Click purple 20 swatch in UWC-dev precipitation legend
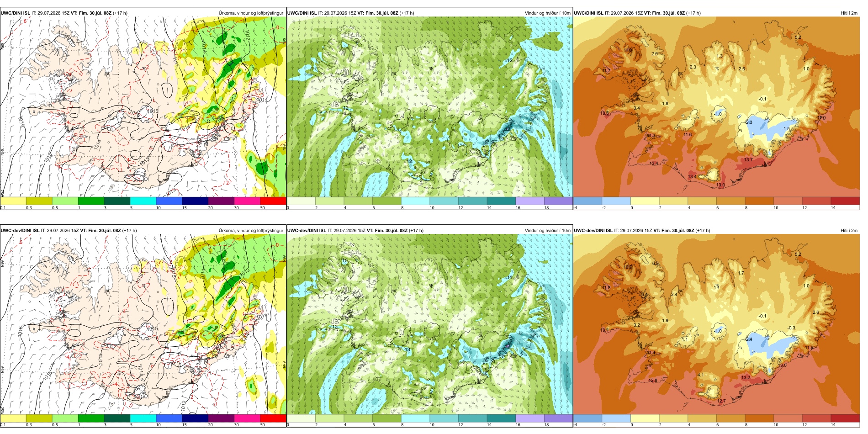 (x=221, y=418)
